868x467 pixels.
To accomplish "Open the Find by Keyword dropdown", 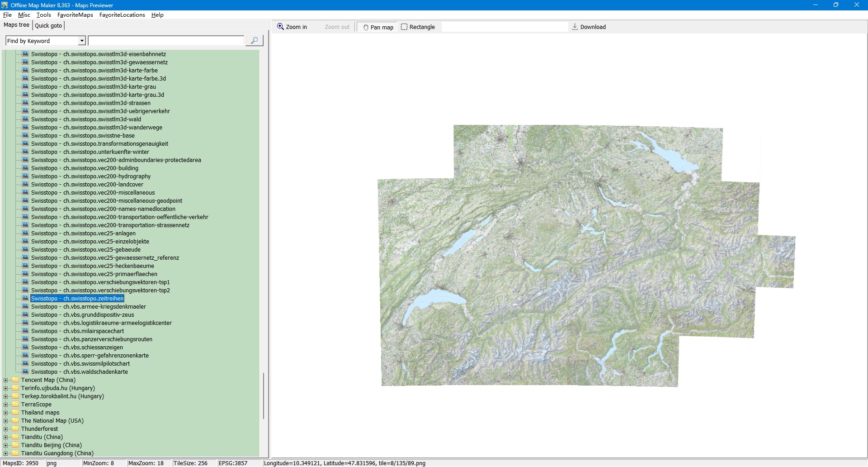I will click(x=82, y=41).
